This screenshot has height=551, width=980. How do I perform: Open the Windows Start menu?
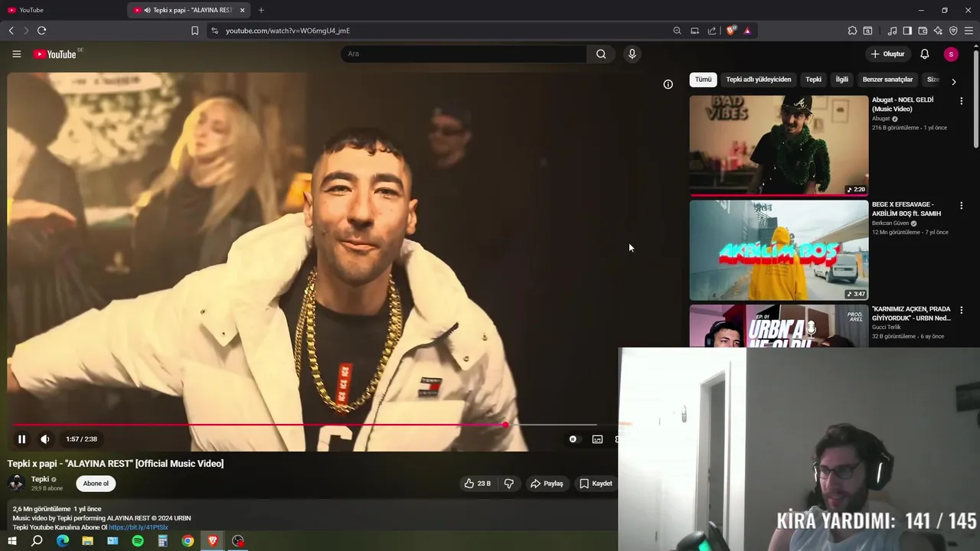[11, 541]
